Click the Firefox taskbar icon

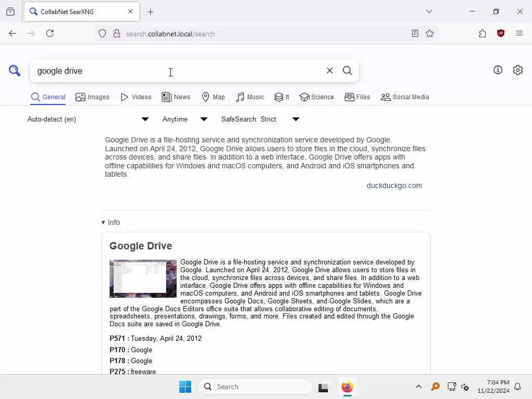pyautogui.click(x=347, y=387)
